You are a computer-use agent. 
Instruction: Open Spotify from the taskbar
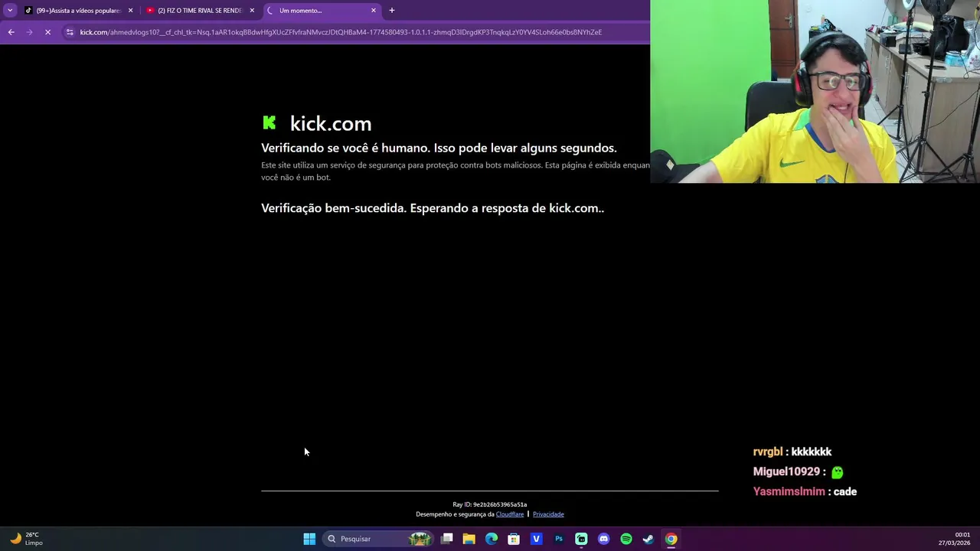(x=626, y=539)
